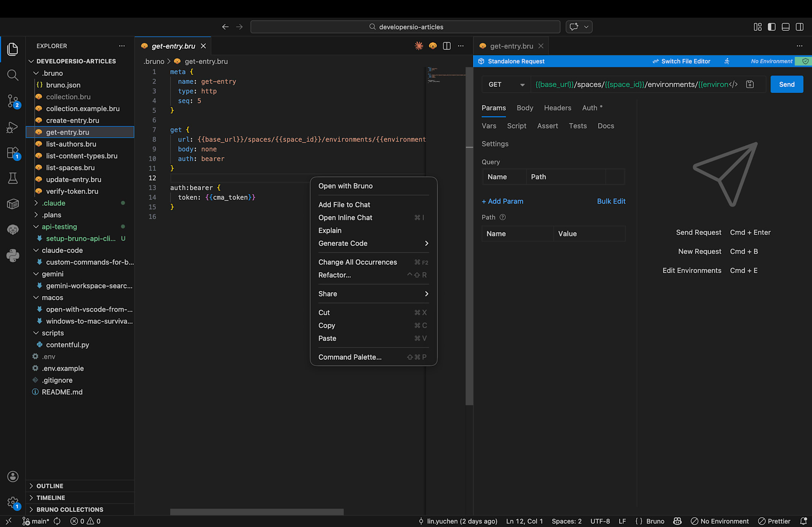Screen dimensions: 812x527
Task: Click the editor horizontal scrollbar
Action: (x=257, y=512)
